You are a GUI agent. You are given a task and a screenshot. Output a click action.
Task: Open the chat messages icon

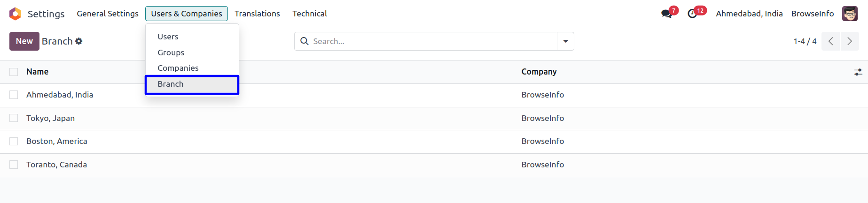click(x=666, y=14)
